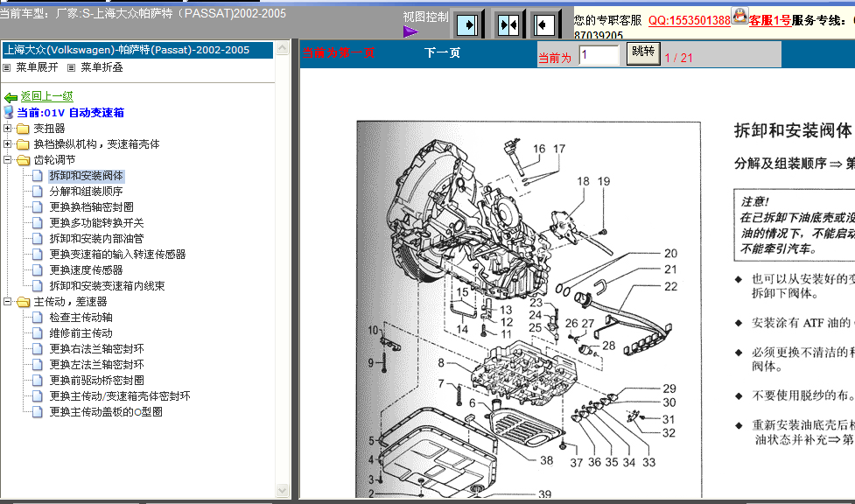Click the green back arrow icon
The image size is (855, 504).
[x=11, y=98]
